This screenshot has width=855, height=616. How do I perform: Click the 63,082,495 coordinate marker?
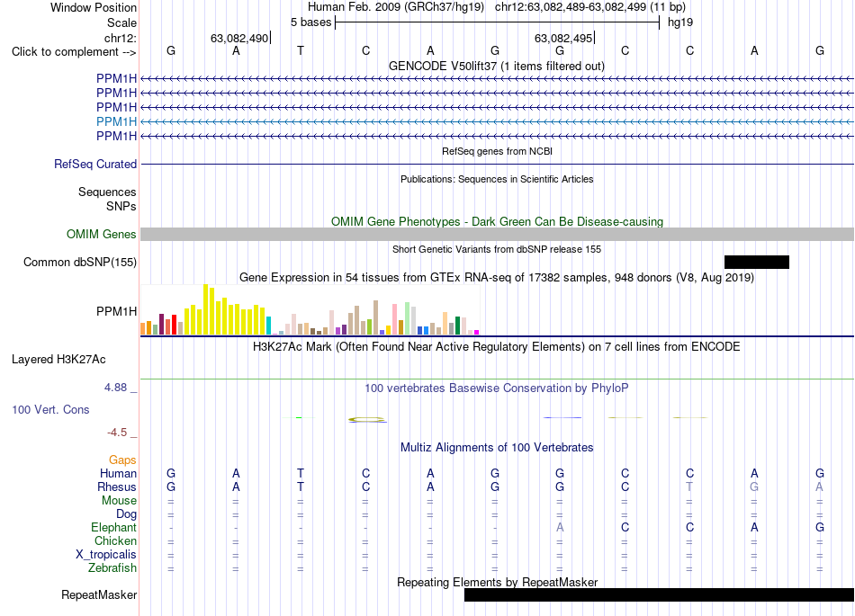[x=563, y=38]
